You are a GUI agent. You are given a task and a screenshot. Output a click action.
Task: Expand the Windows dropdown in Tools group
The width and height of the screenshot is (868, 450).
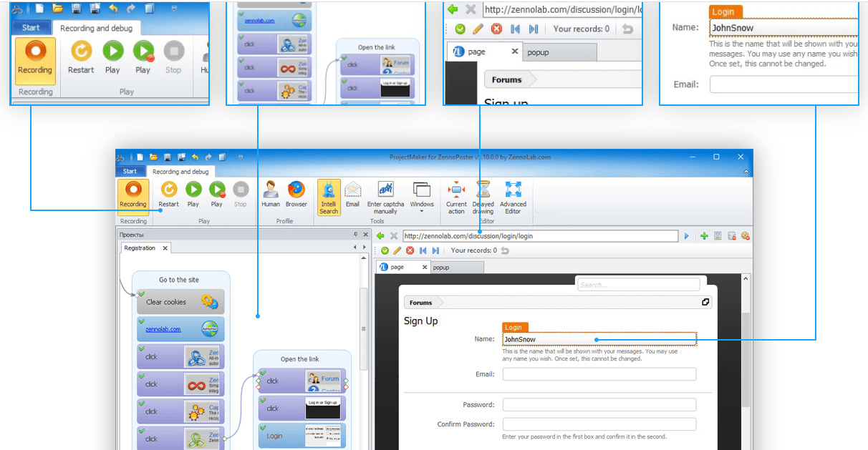point(423,197)
